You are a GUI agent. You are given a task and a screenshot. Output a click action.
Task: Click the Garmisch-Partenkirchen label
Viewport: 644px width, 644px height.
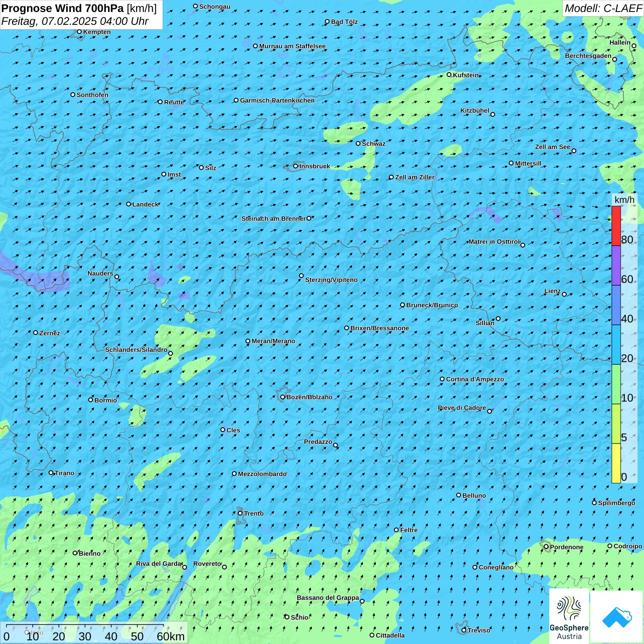(277, 100)
